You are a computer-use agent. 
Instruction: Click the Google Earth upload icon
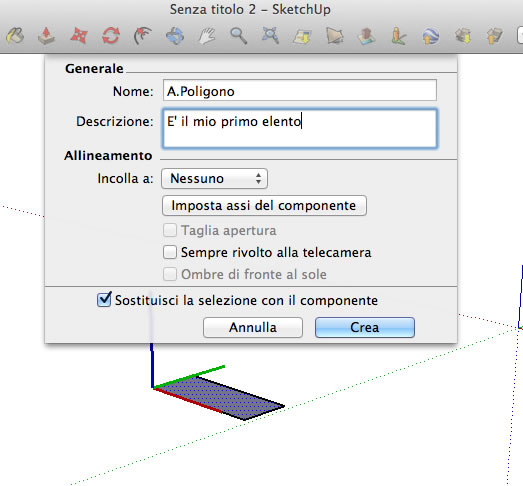431,36
